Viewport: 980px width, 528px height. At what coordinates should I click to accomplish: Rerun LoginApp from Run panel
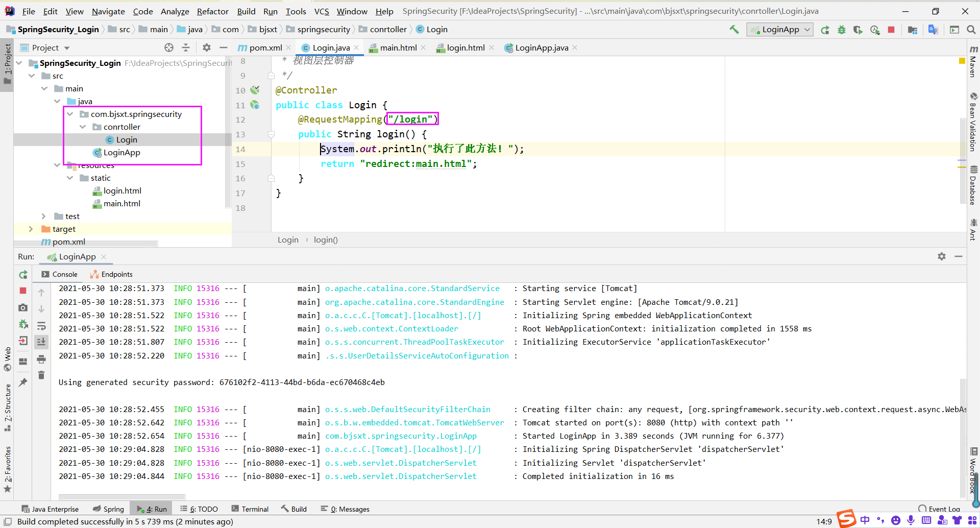(23, 275)
